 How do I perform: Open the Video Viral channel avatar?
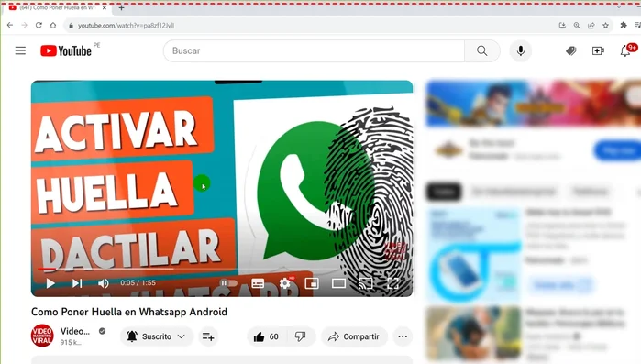[x=42, y=336]
